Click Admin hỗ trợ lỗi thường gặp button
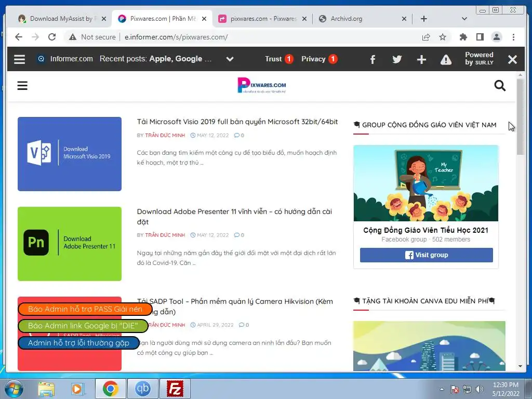The height and width of the screenshot is (399, 532). 78,343
